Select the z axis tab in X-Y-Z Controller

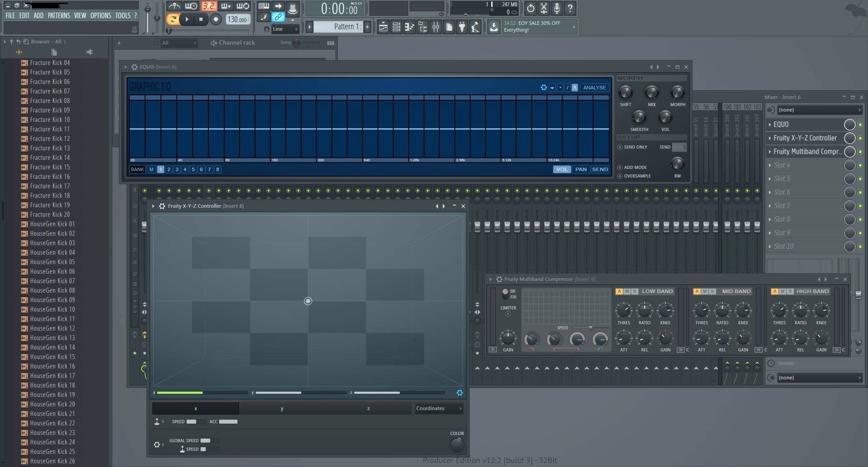click(x=368, y=408)
